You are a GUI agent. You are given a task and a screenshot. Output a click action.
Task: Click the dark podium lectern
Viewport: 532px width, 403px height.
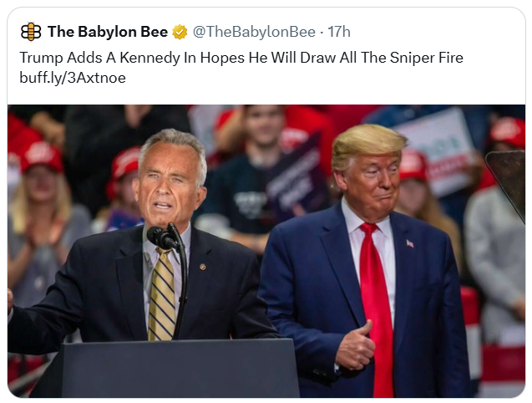pyautogui.click(x=180, y=368)
